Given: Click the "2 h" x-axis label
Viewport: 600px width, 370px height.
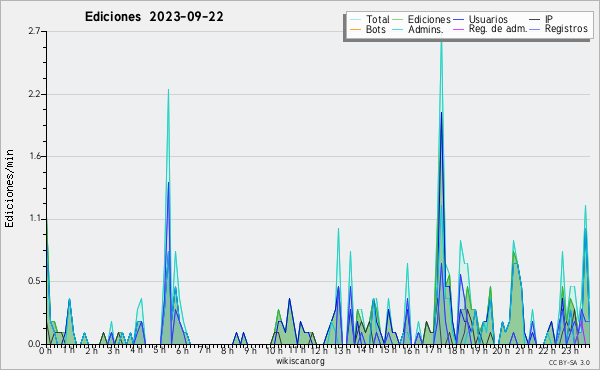Looking at the screenshot, I should (x=91, y=350).
